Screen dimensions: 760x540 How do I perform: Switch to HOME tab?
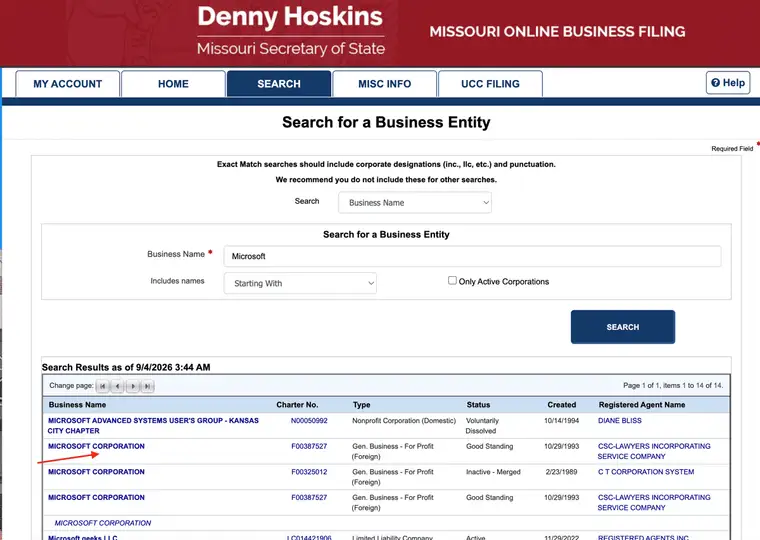point(173,84)
